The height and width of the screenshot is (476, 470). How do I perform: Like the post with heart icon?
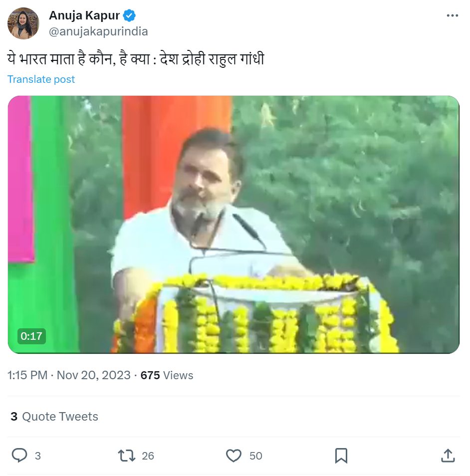pos(234,456)
